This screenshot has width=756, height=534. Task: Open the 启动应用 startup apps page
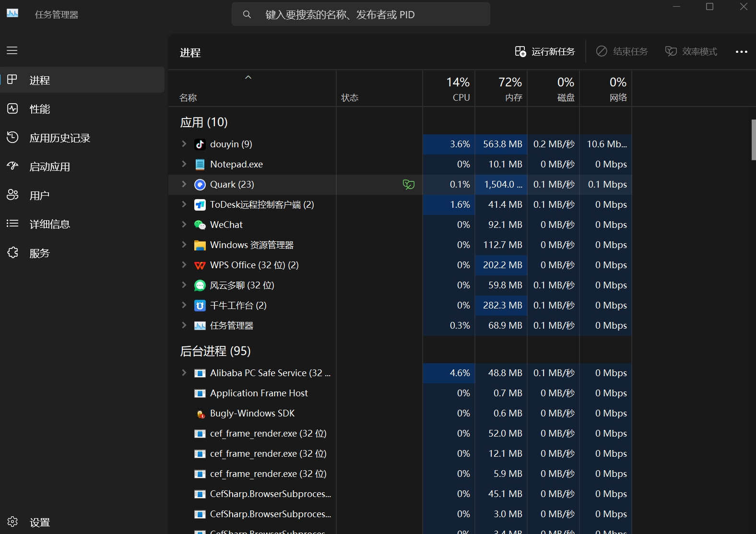(49, 167)
